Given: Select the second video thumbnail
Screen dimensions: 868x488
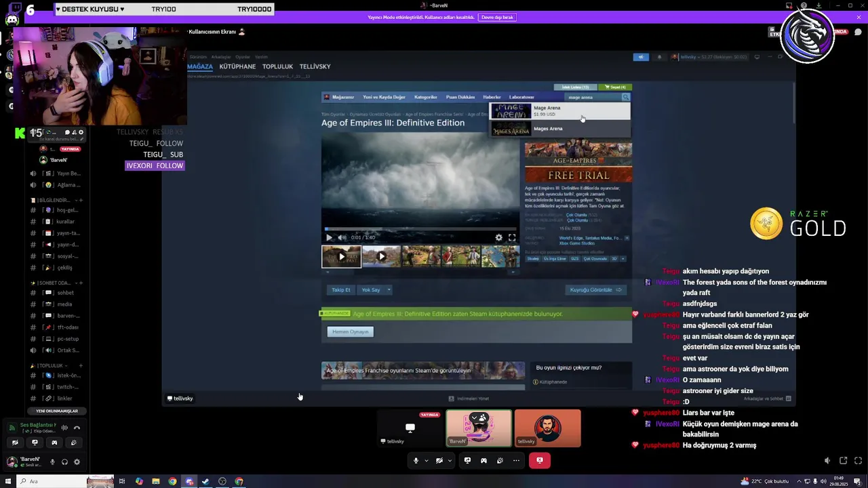Looking at the screenshot, I should coord(381,256).
